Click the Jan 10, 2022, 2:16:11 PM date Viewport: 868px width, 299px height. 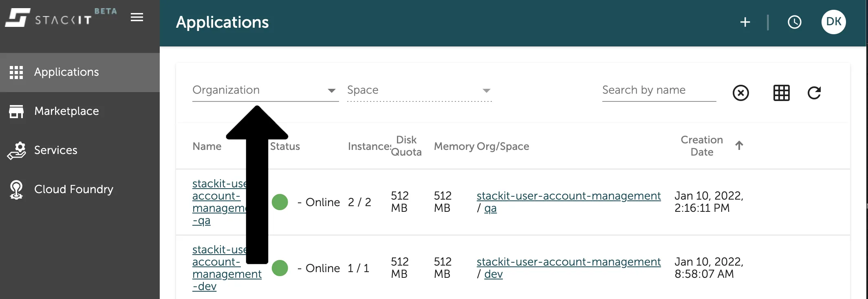[709, 202]
